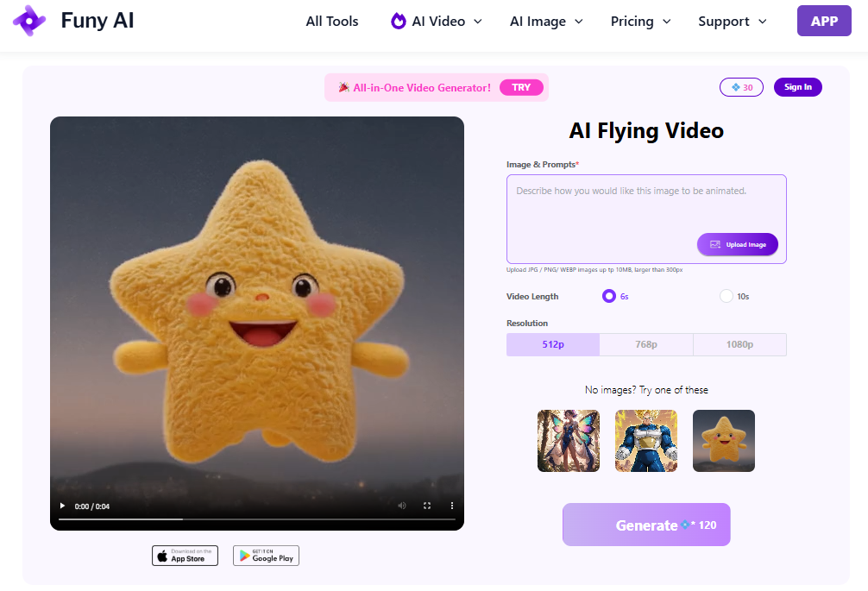Mute the video volume
The height and width of the screenshot is (591, 868).
click(402, 506)
